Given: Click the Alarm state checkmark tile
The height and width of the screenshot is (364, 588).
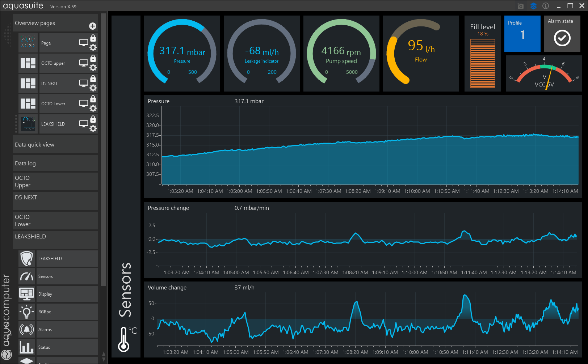Looking at the screenshot, I should 562,34.
